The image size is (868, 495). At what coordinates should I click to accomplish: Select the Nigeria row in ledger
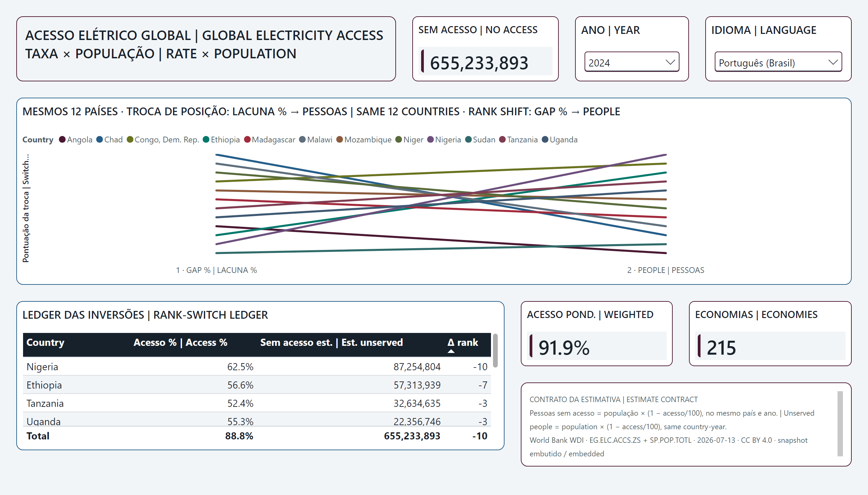[257, 367]
